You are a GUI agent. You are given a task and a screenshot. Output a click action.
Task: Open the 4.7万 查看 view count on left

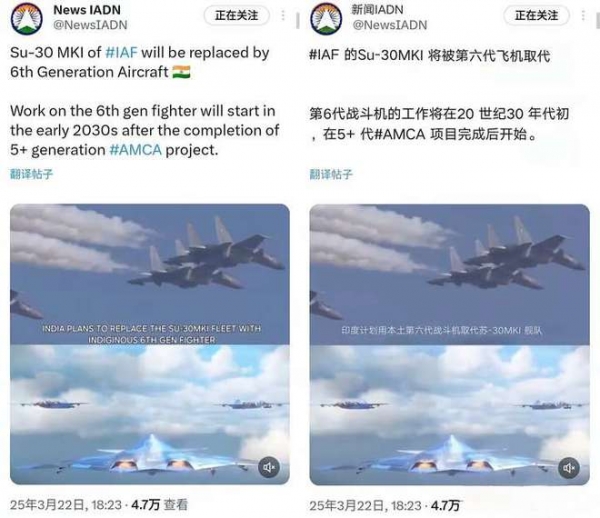click(160, 505)
